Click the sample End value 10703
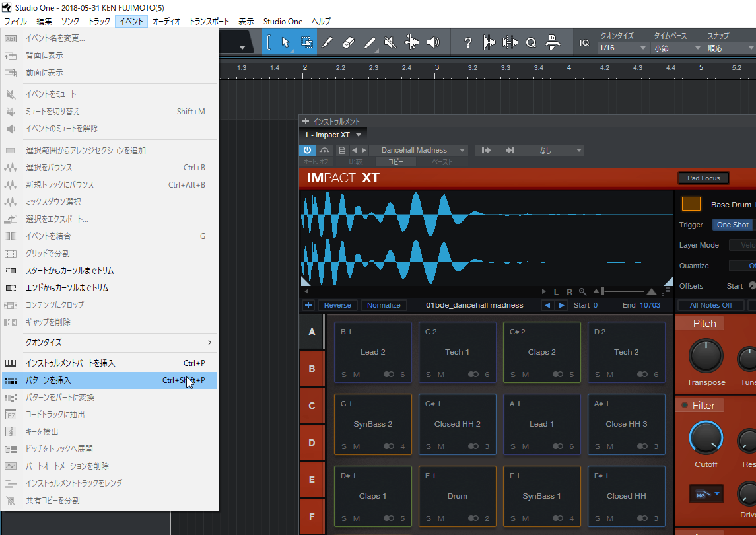Image resolution: width=756 pixels, height=535 pixels. click(650, 305)
